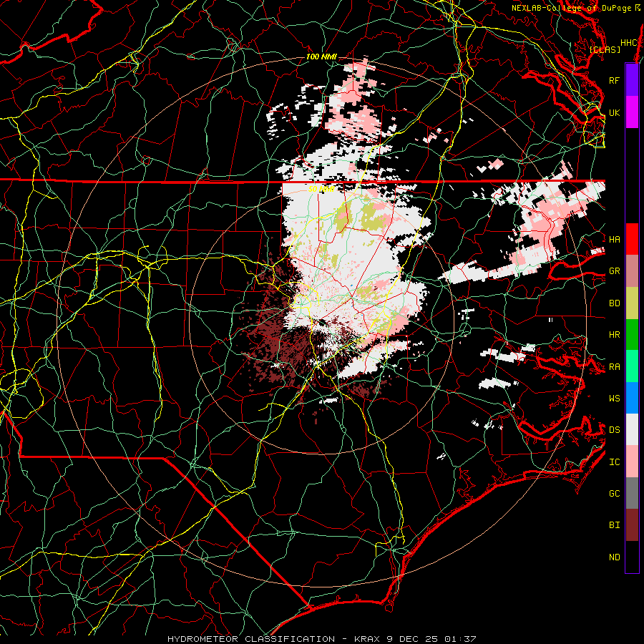Click the BD legend label
644x644 pixels.
pyautogui.click(x=614, y=303)
